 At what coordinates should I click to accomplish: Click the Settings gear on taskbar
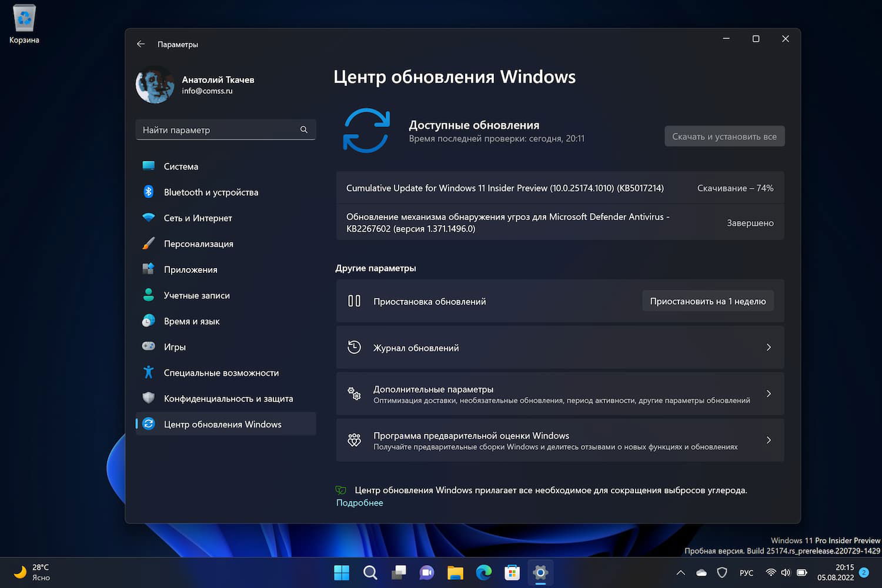pos(540,572)
